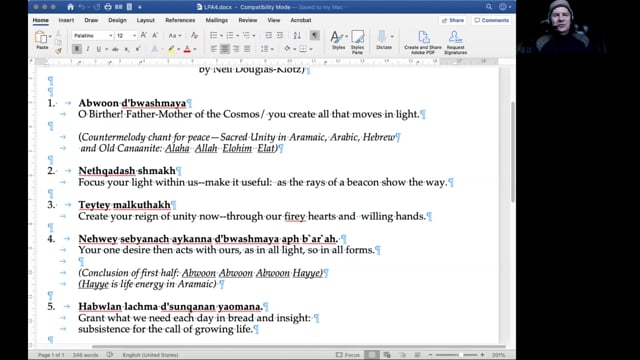
Task: Click the 346 words count
Action: pos(85,355)
